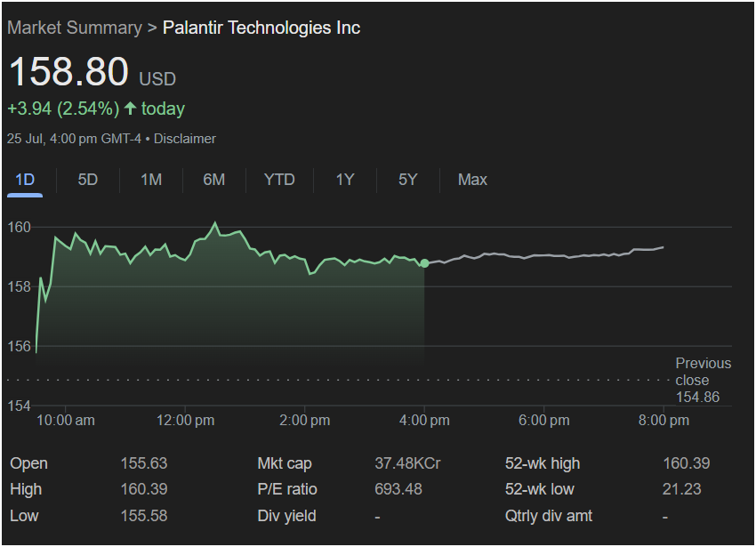Click the 52-wk high label
Image resolution: width=756 pixels, height=547 pixels.
pyautogui.click(x=543, y=463)
